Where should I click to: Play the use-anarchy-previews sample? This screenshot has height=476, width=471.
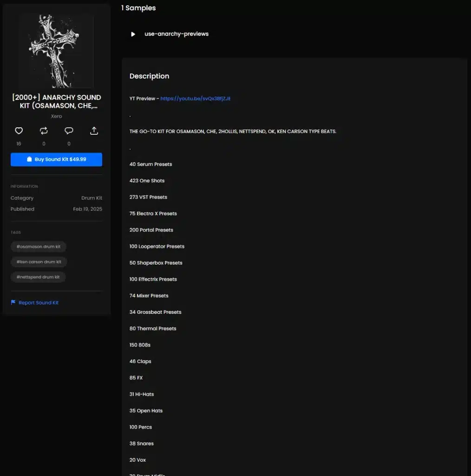point(133,34)
